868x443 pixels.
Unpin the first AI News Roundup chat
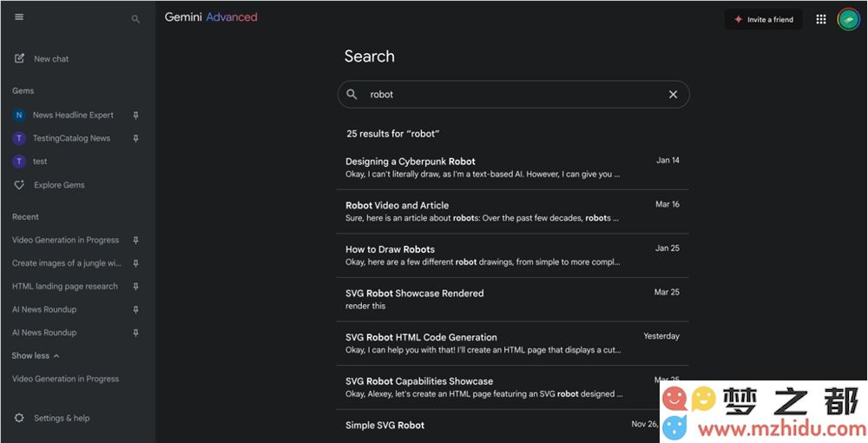coord(135,309)
